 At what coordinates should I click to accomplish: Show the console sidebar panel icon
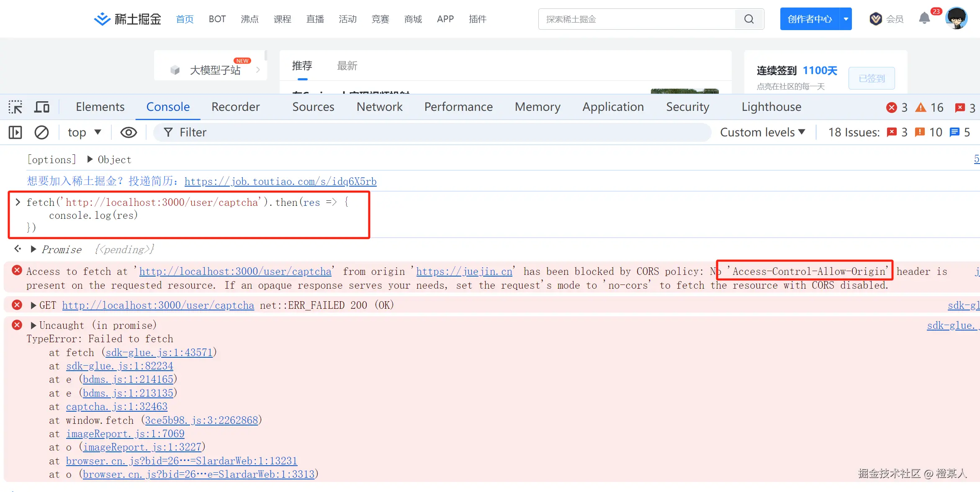[x=15, y=133]
